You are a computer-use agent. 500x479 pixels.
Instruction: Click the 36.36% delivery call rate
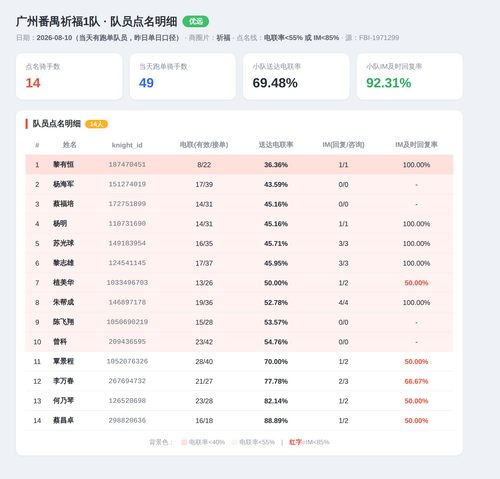[276, 165]
